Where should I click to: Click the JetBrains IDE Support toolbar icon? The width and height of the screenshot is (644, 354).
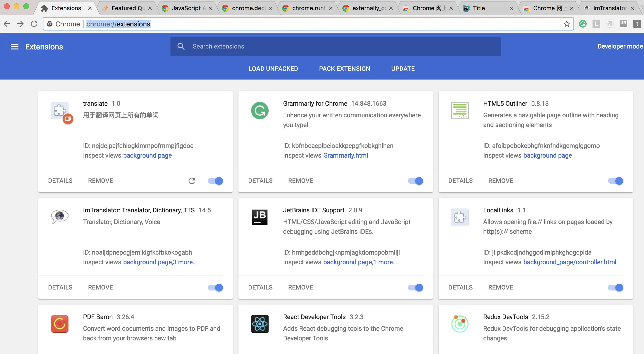click(623, 24)
